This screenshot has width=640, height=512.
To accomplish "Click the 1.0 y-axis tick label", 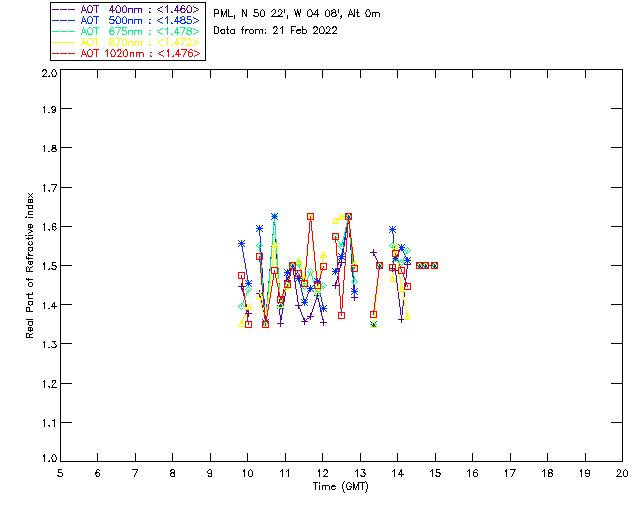I will pyautogui.click(x=49, y=458).
